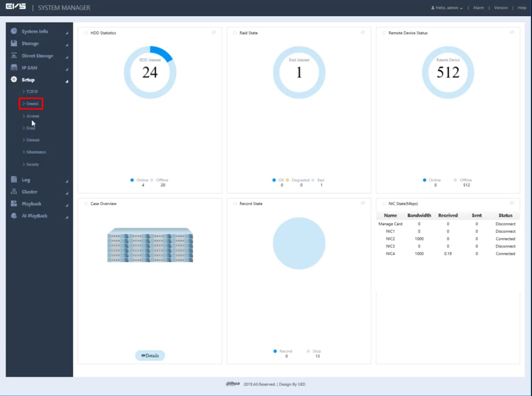Click the Cluster icon in sidebar
The height and width of the screenshot is (396, 532).
(14, 191)
